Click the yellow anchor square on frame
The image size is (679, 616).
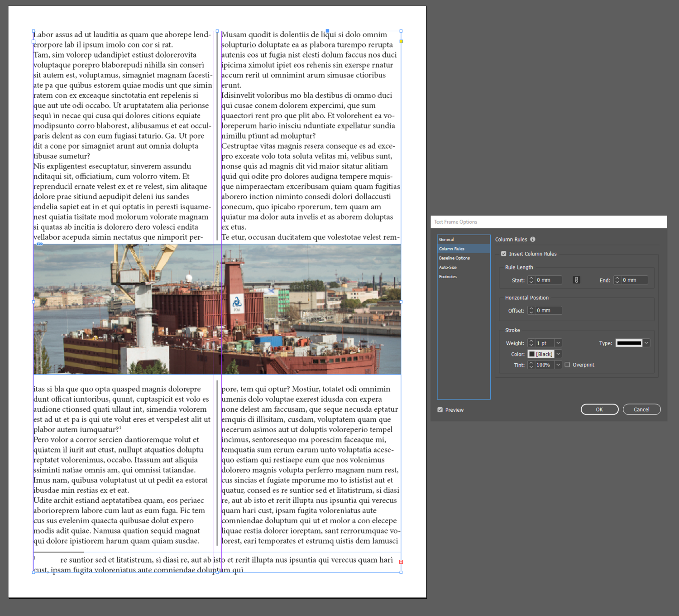click(401, 41)
